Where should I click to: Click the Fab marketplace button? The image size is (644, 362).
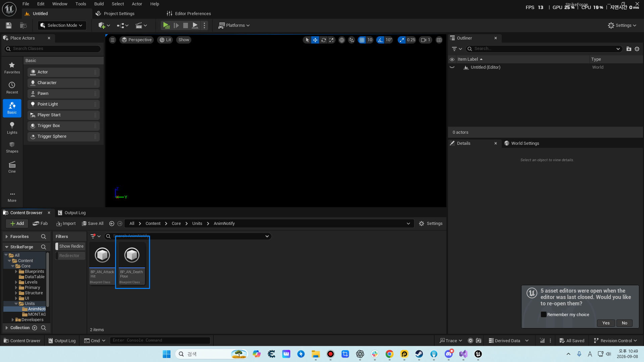[40, 224]
